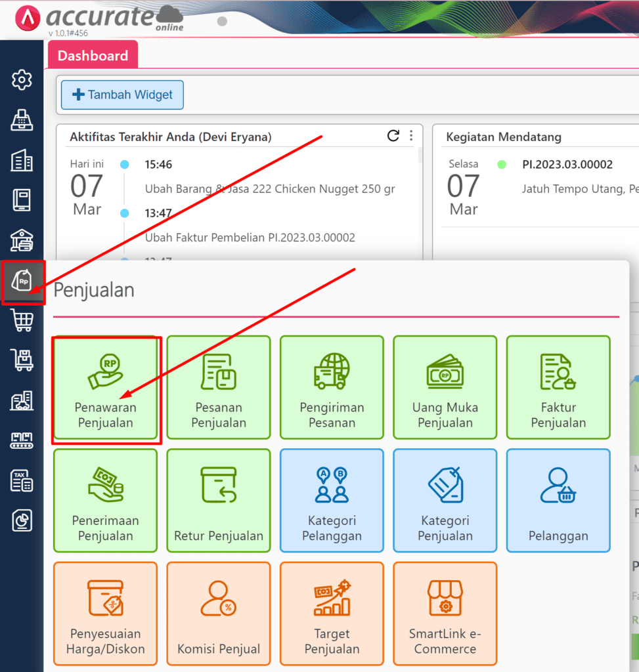Open the ledger book icon in sidebar

tap(22, 200)
